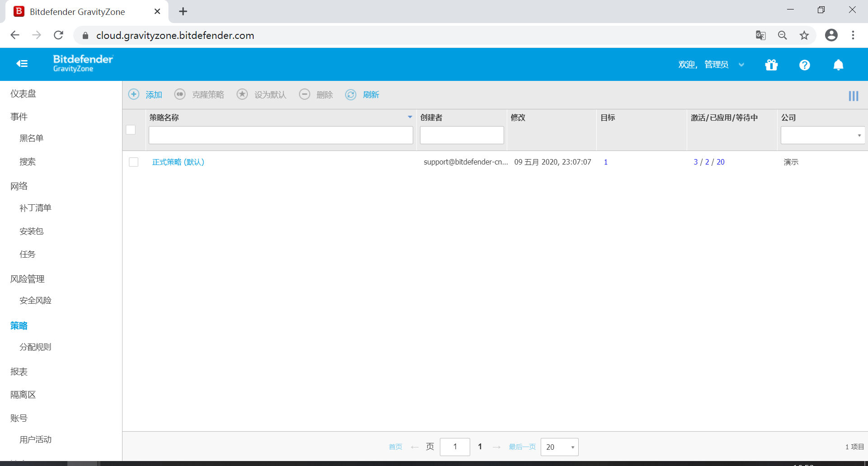
Task: Click the site lock icon
Action: [x=85, y=35]
